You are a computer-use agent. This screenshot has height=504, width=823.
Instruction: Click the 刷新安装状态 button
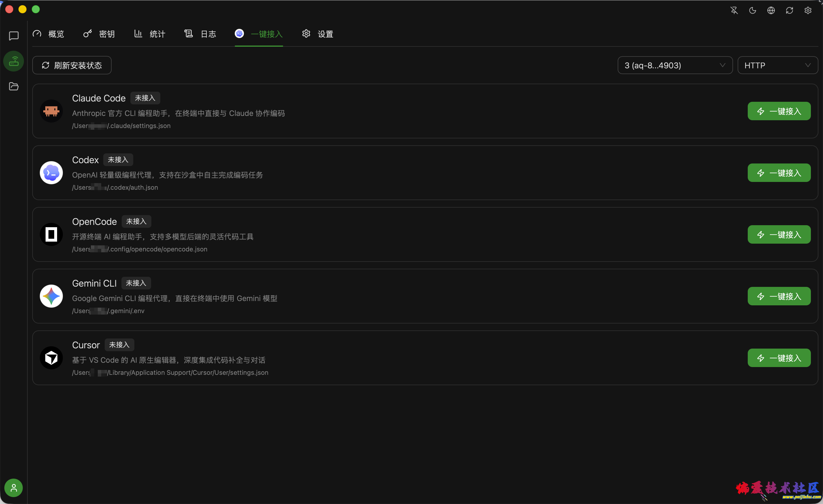click(x=72, y=65)
